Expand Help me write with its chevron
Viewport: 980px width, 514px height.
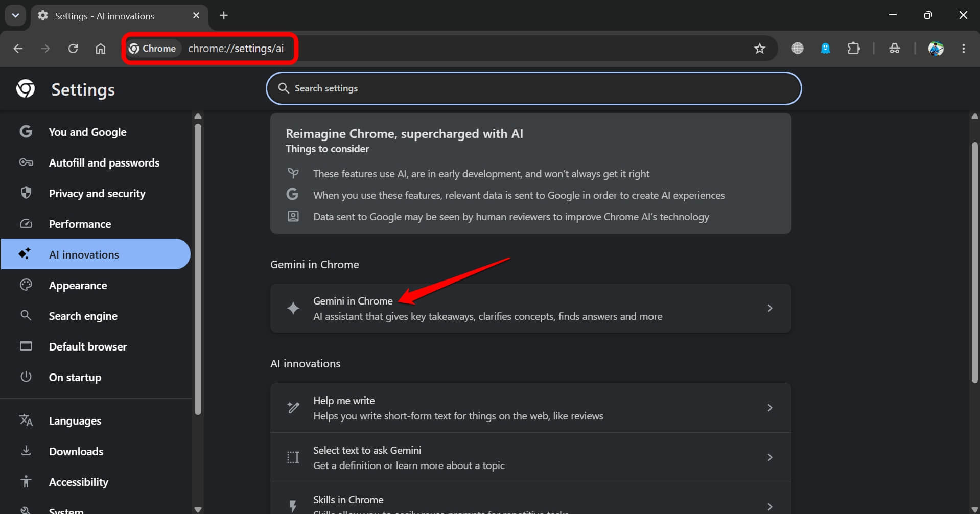pyautogui.click(x=770, y=408)
